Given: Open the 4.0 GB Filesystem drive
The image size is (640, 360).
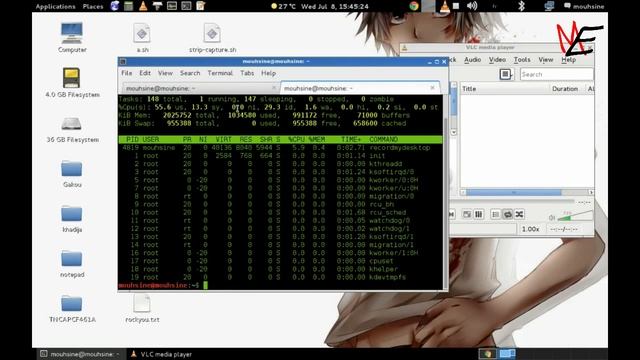Looking at the screenshot, I should 72,82.
